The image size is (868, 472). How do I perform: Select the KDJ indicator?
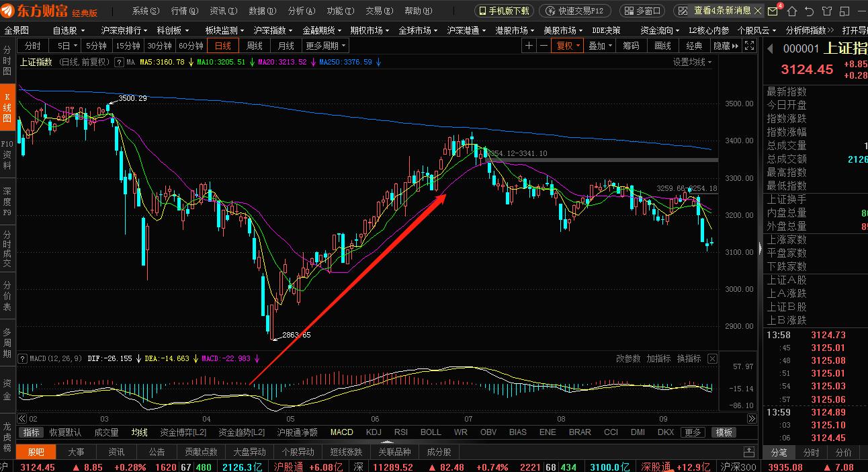click(x=374, y=432)
